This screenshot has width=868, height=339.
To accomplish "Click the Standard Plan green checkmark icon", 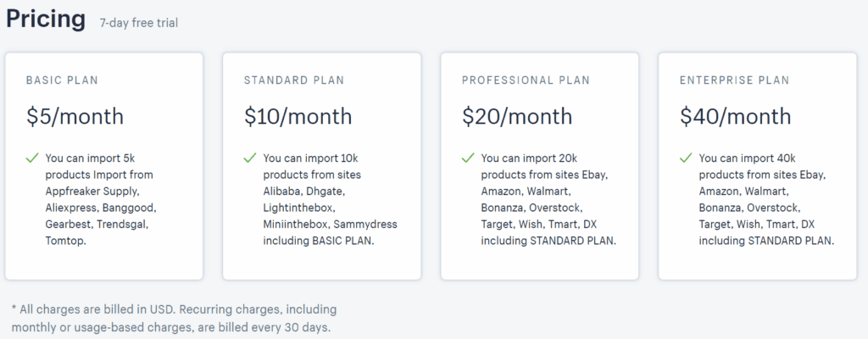I will pyautogui.click(x=250, y=158).
